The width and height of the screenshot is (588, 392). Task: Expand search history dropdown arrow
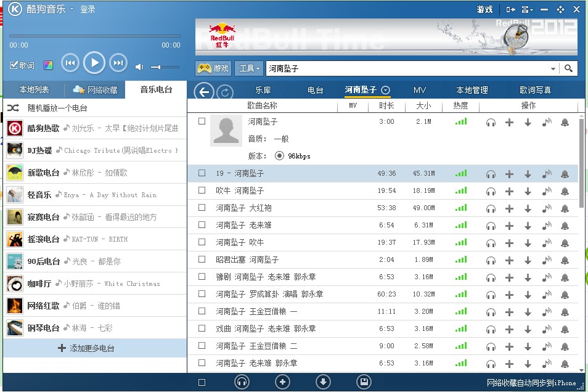(553, 68)
